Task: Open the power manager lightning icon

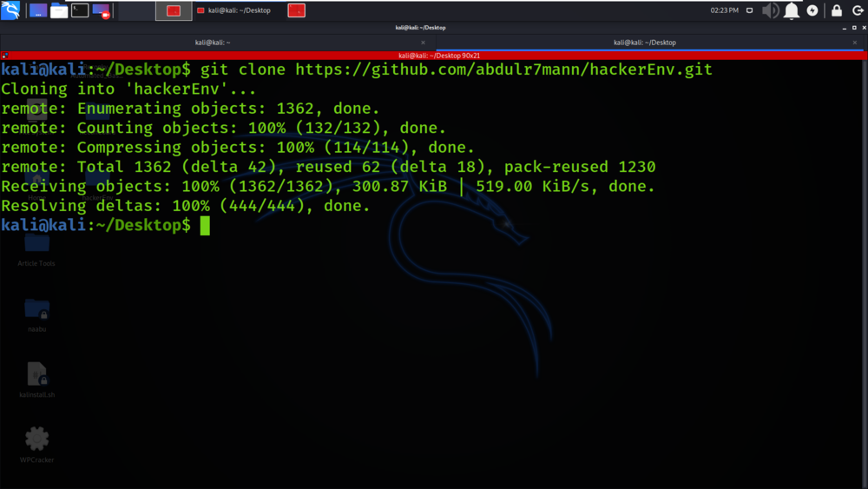Action: point(812,10)
